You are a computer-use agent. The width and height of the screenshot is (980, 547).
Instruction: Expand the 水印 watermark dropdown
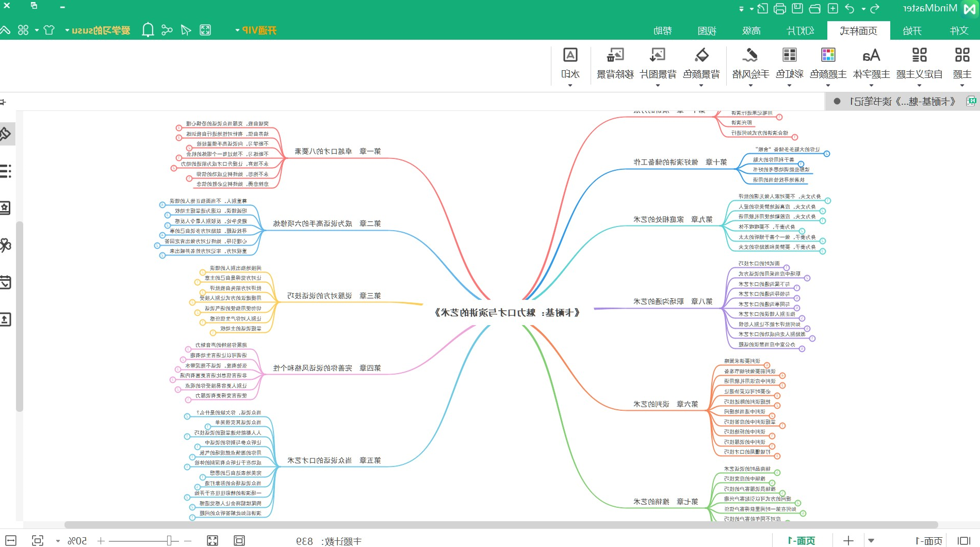point(570,86)
